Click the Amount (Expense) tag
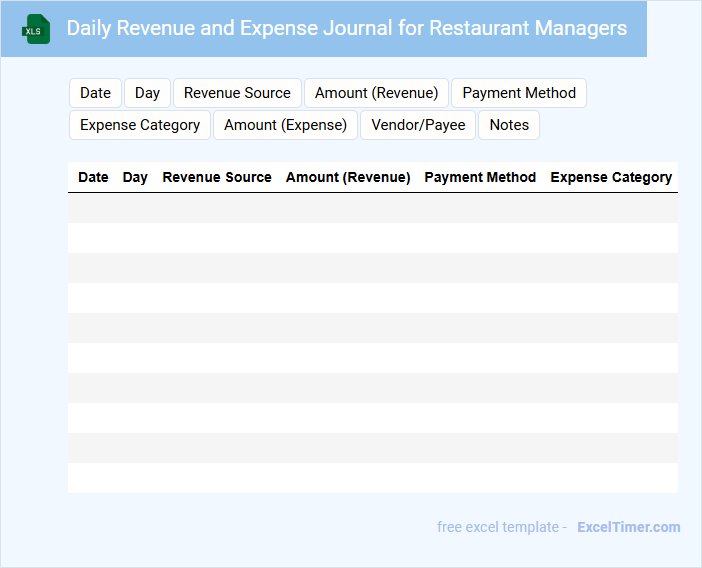The height and width of the screenshot is (568, 702). pyautogui.click(x=285, y=125)
